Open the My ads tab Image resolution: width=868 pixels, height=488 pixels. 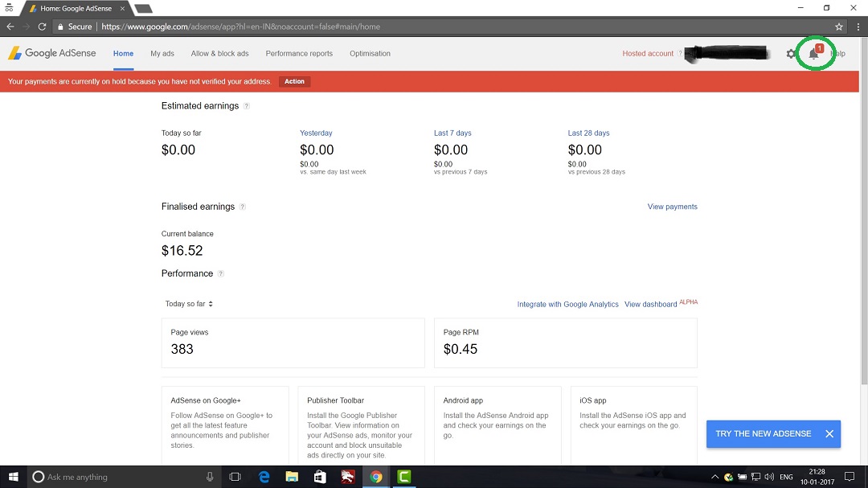(162, 54)
